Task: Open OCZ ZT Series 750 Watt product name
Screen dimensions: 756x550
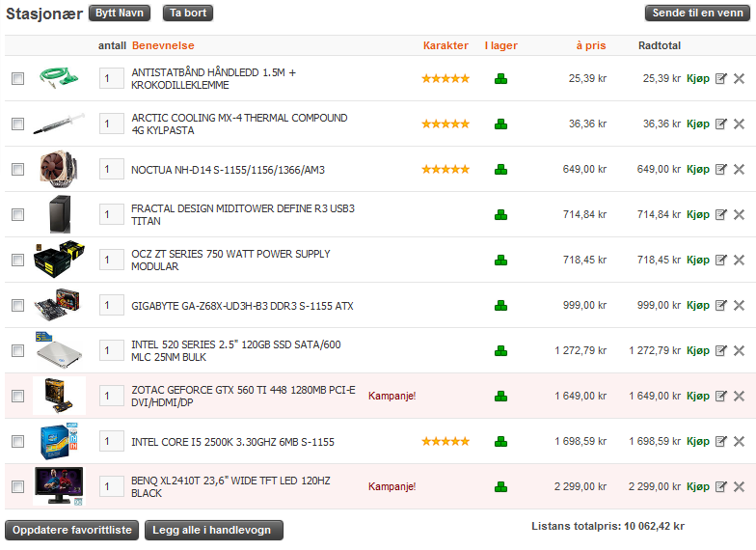Action: 230,261
